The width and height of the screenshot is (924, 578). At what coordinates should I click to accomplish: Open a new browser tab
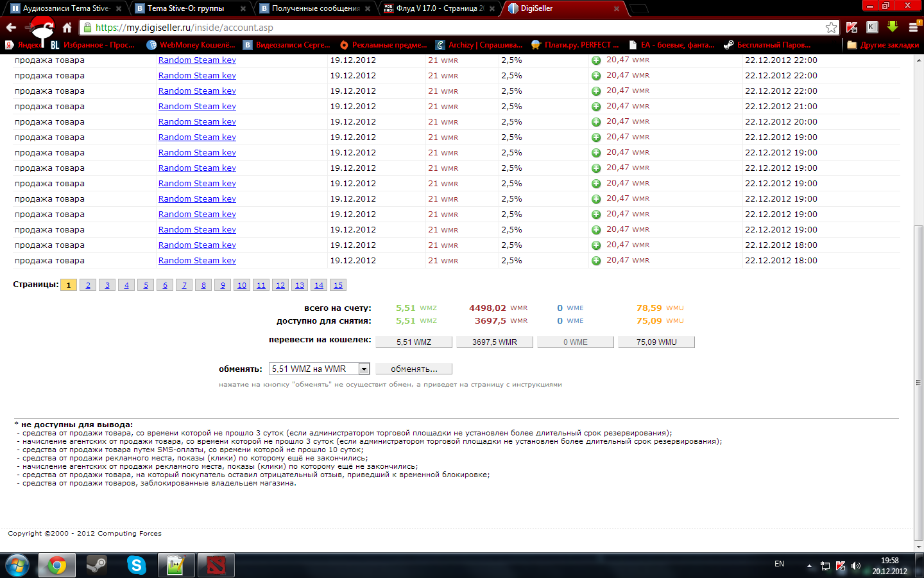(638, 8)
